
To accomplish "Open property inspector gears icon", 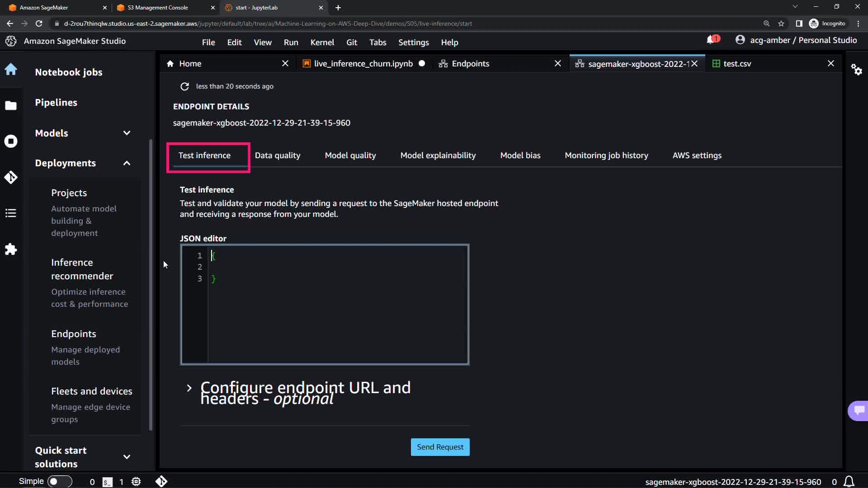I will click(856, 70).
